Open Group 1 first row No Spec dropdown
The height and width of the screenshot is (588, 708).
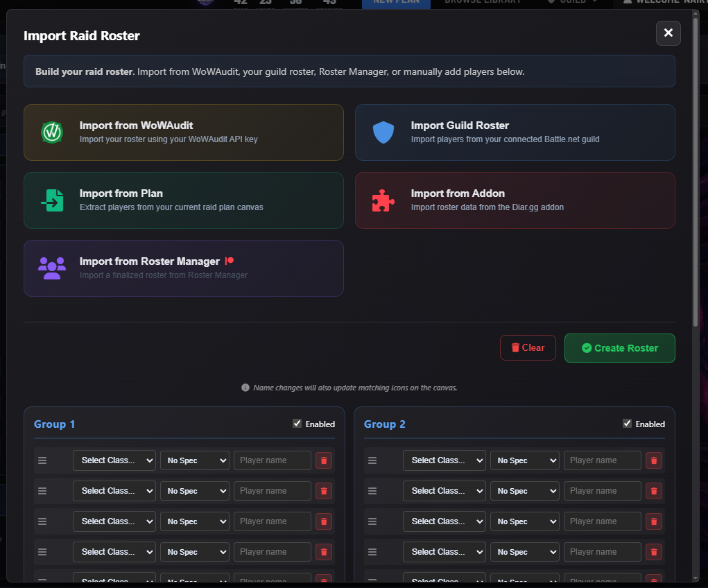195,460
